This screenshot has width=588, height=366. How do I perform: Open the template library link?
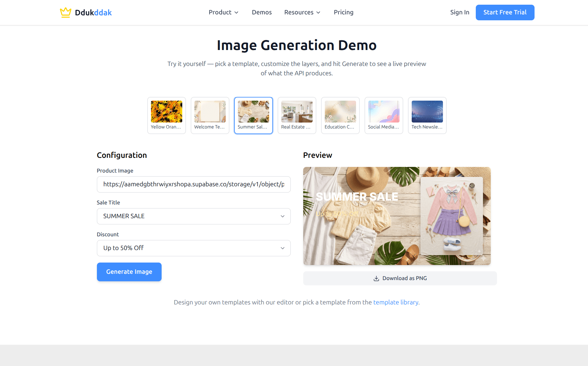click(x=396, y=302)
